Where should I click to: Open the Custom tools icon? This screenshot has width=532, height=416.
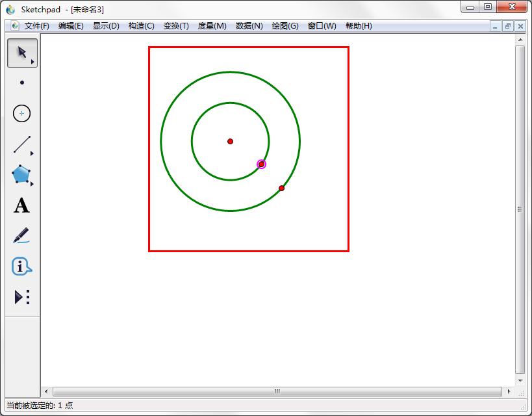pos(22,297)
